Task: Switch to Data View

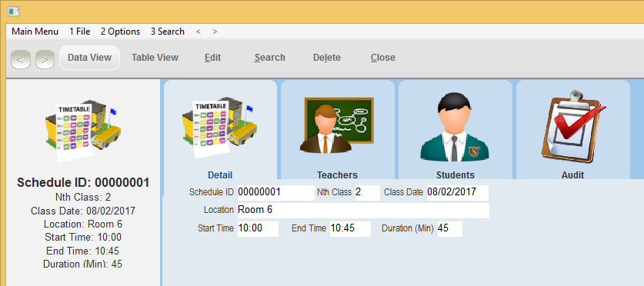Action: point(89,58)
